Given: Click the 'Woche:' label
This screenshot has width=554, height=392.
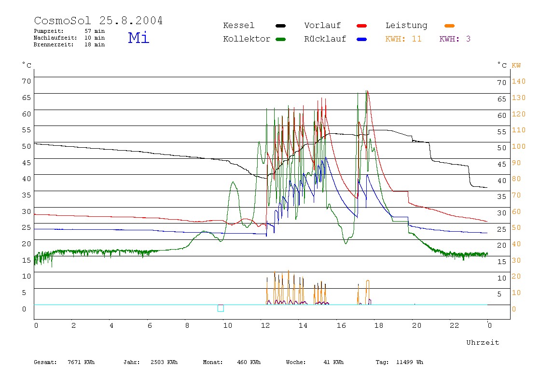Looking at the screenshot, I should tap(296, 362).
